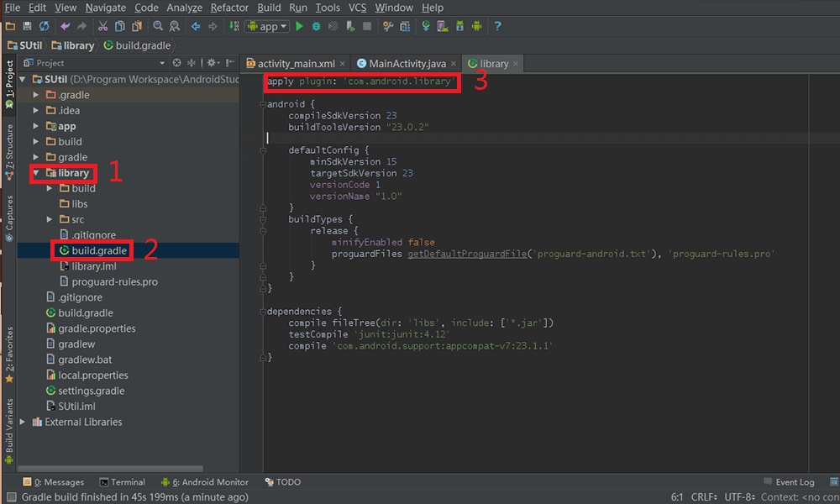
Task: Click the Debug app bug icon
Action: tap(317, 27)
